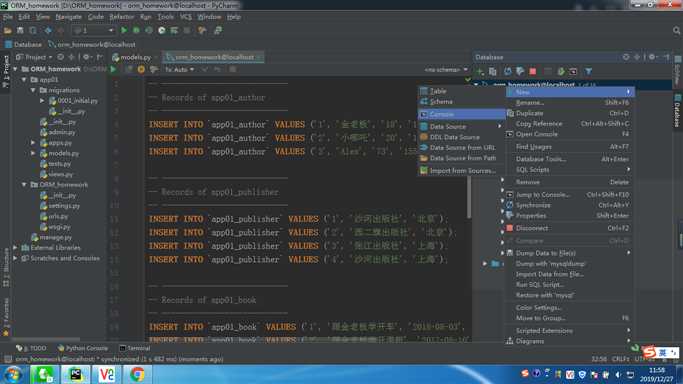Click the Rollback icon in console toolbar
The width and height of the screenshot is (683, 384).
point(217,69)
